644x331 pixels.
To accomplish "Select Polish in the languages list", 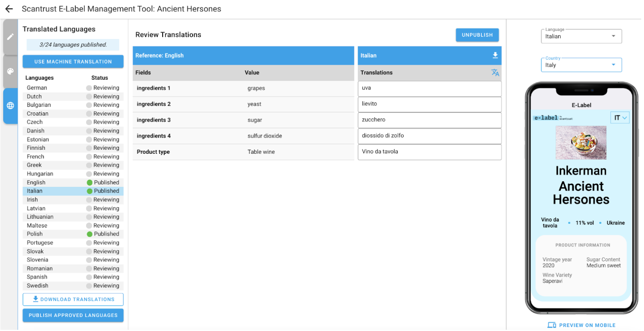I will tap(73, 235).
